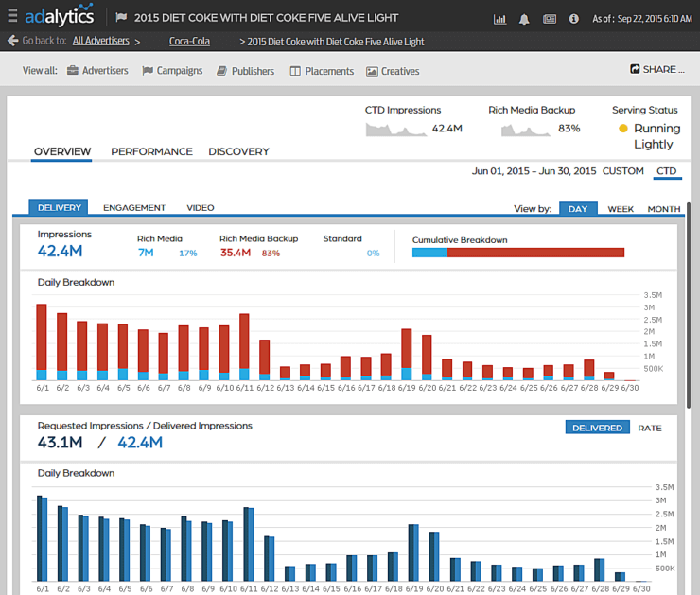This screenshot has height=595, width=700.
Task: Click the Placements layout icon
Action: click(x=295, y=71)
